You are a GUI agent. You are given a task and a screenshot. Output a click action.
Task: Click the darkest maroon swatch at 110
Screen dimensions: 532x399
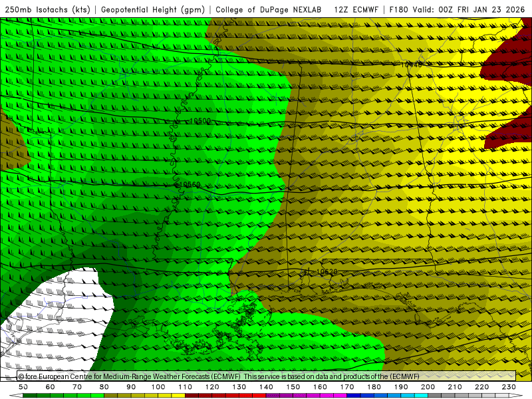tap(192, 396)
